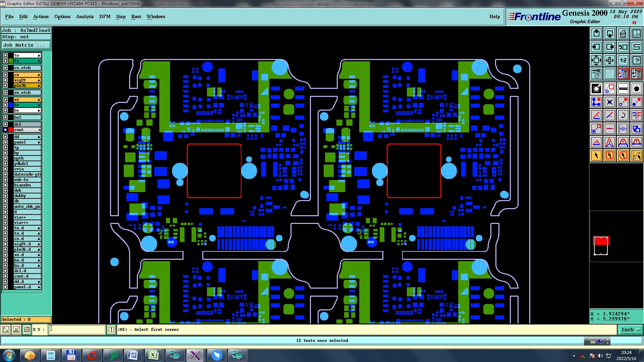Click the exclamation mark button in bottom bar
The image size is (644, 362).
[111, 329]
